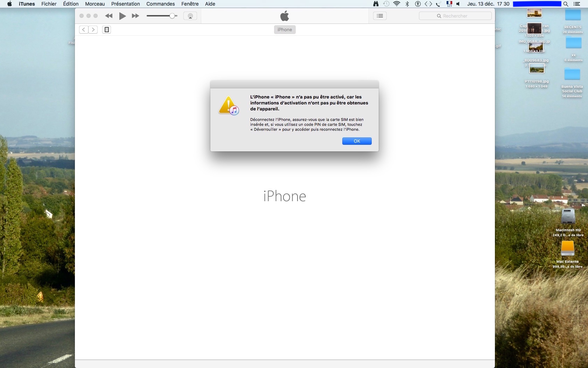Image resolution: width=588 pixels, height=368 pixels.
Task: Go back with the left chevron
Action: 84,29
